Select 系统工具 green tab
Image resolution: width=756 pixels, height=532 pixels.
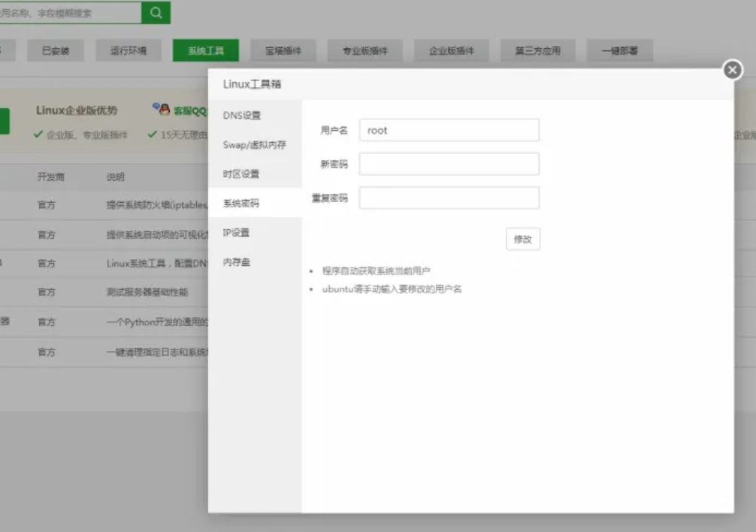[x=206, y=50]
